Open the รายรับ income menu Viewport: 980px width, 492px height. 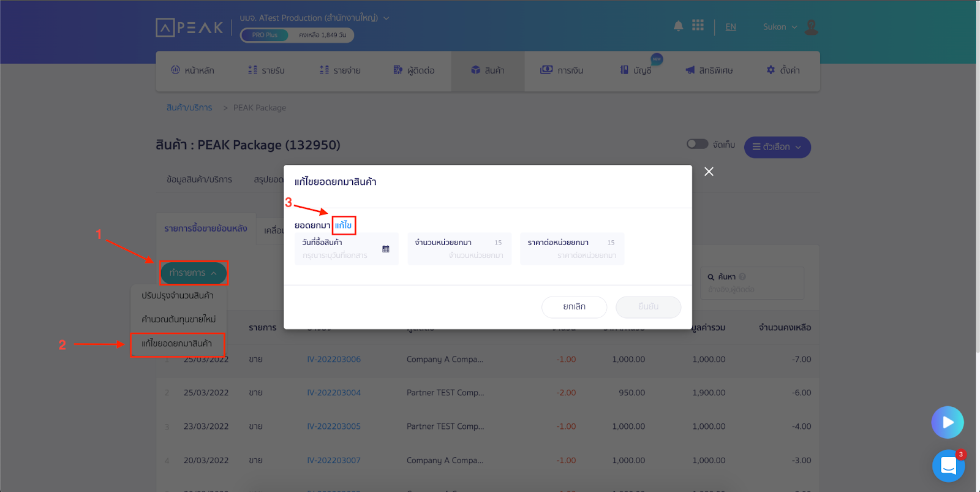click(266, 70)
